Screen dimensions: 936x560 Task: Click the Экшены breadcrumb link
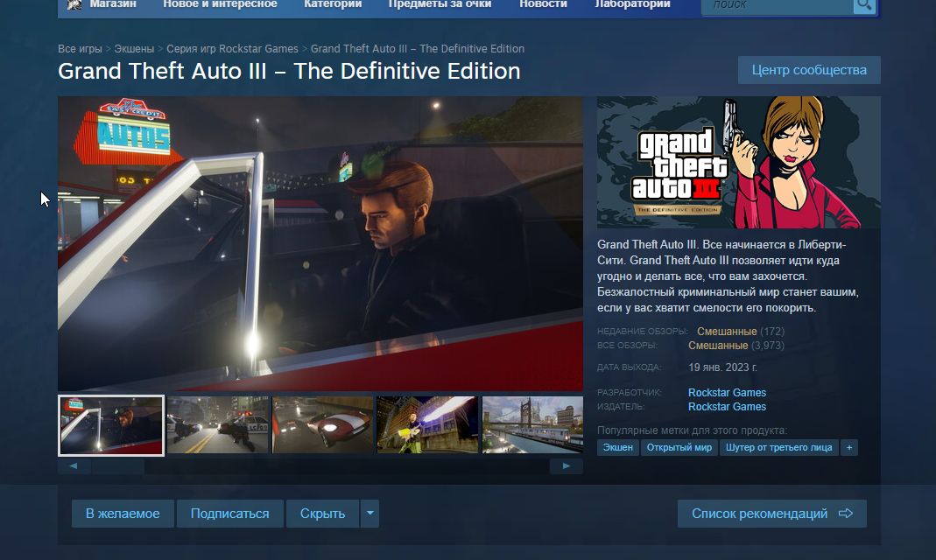click(134, 49)
